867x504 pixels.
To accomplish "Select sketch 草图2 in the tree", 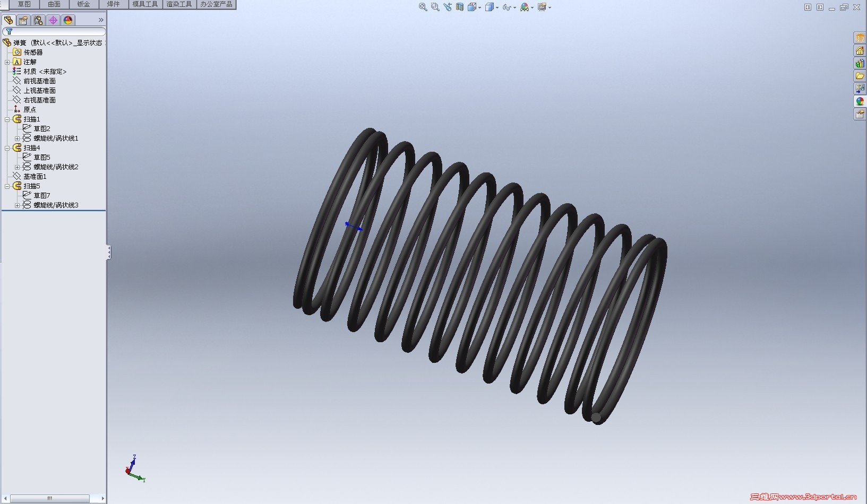I will click(42, 128).
